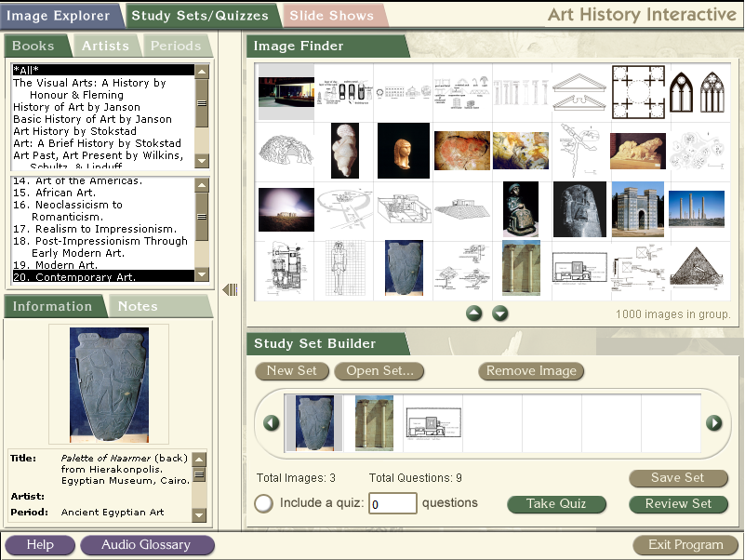The width and height of the screenshot is (745, 560).
Task: Select the standing columns ruins thumbnail
Action: tap(697, 209)
